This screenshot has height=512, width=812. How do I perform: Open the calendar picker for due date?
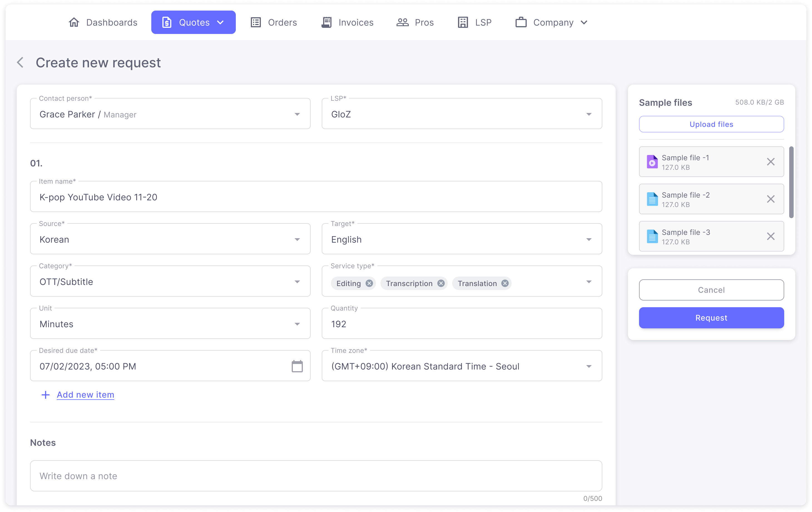(x=297, y=366)
